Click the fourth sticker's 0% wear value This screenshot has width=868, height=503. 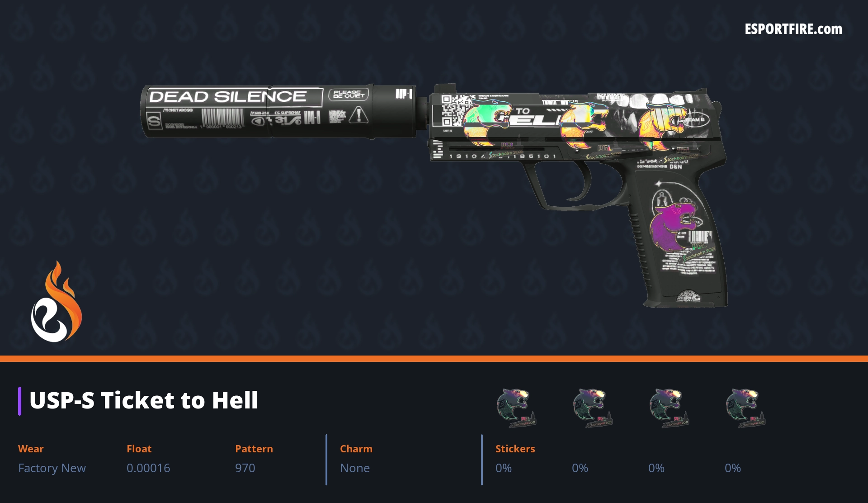click(x=733, y=468)
